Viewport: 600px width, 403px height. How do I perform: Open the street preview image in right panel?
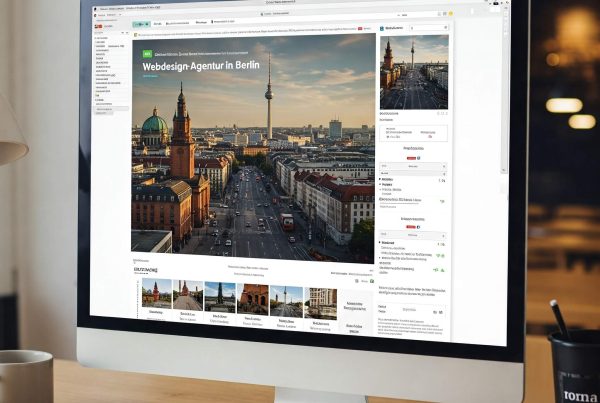tap(414, 72)
